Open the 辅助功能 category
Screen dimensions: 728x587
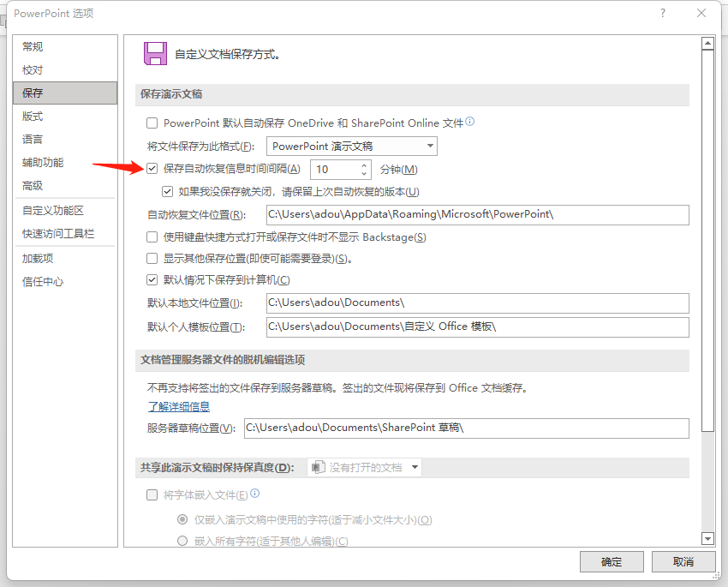(x=65, y=162)
